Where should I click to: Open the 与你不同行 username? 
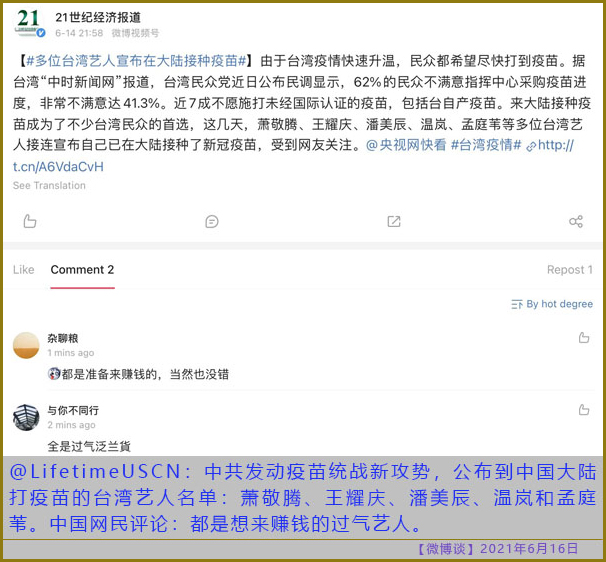[73, 410]
